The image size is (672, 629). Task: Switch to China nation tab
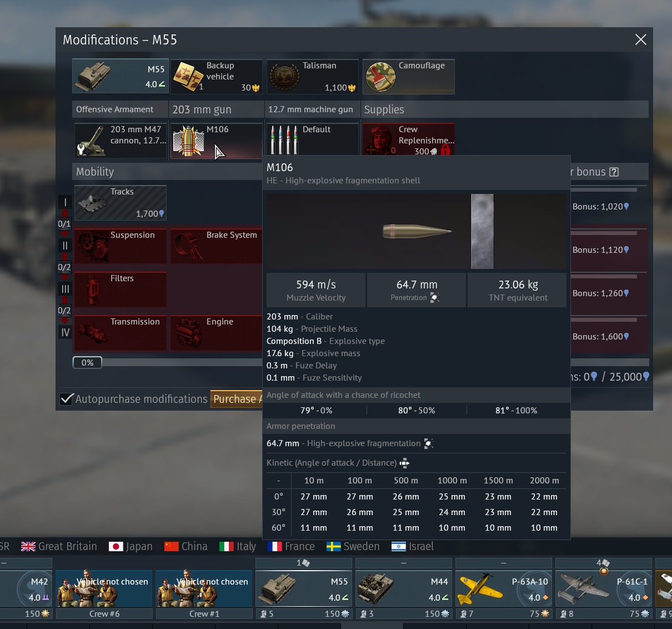(x=186, y=546)
